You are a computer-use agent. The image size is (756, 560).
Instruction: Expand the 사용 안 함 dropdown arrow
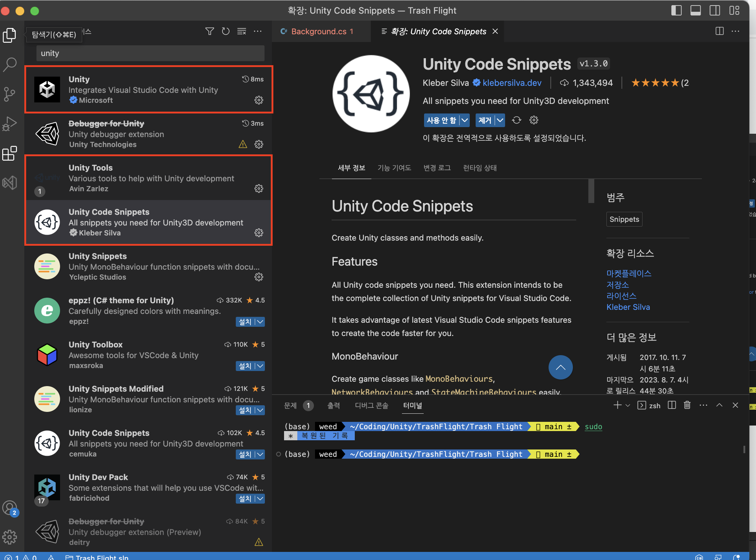pos(465,120)
